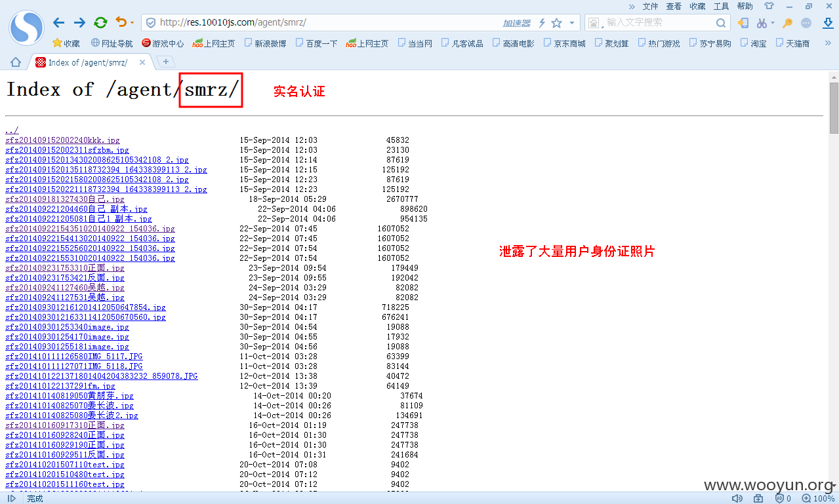Image resolution: width=839 pixels, height=504 pixels.
Task: Open the 网址导航 bookmark
Action: click(x=112, y=43)
